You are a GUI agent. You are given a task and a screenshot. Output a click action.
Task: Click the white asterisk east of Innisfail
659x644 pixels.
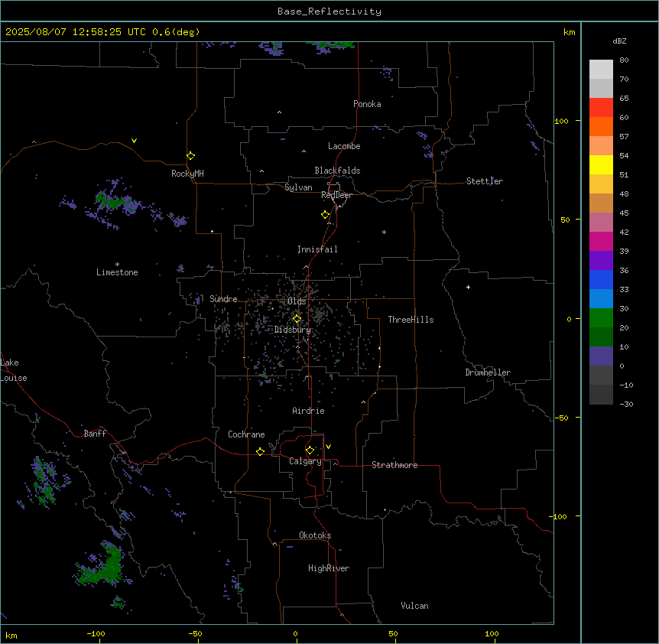pos(384,232)
